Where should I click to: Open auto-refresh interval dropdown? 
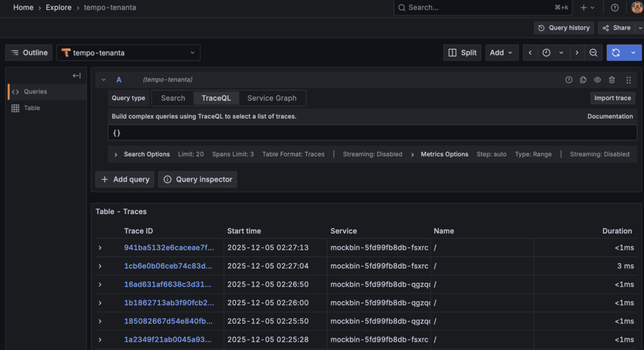pyautogui.click(x=633, y=53)
